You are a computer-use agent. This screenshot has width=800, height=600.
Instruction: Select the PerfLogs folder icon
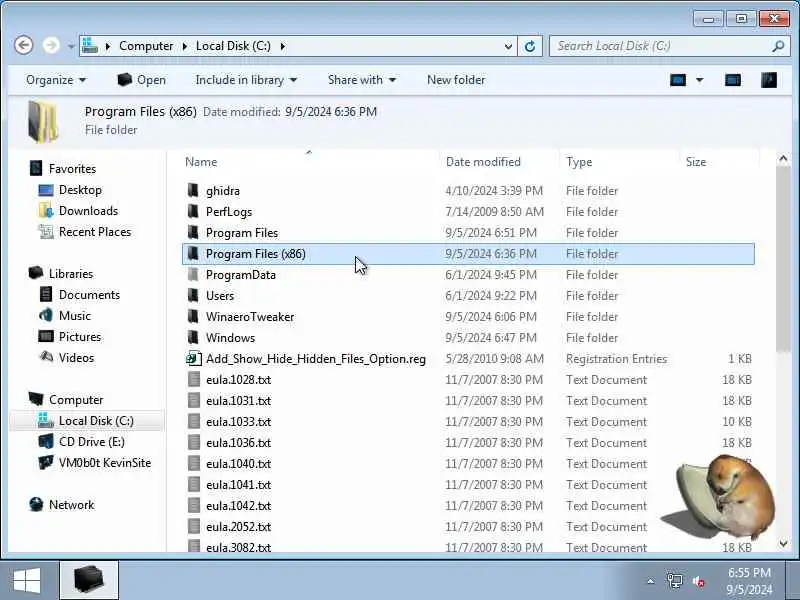pos(193,211)
